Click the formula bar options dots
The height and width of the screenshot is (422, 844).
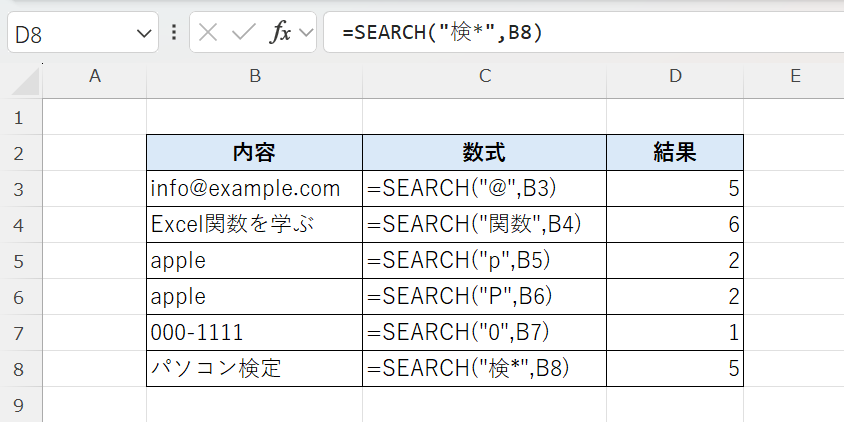(x=174, y=32)
